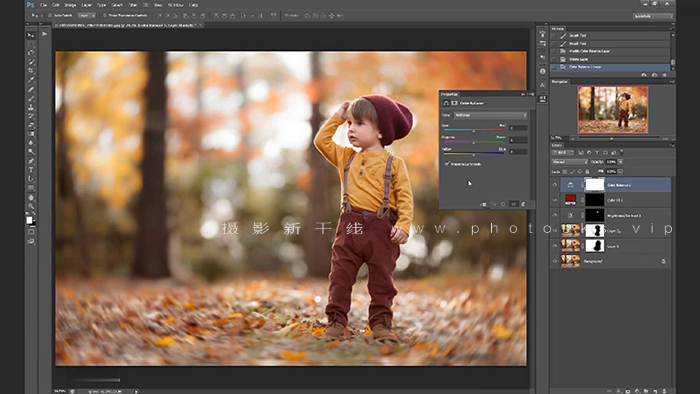Clip Color Balance adjustment to layer below
The height and width of the screenshot is (394, 700).
tap(483, 204)
